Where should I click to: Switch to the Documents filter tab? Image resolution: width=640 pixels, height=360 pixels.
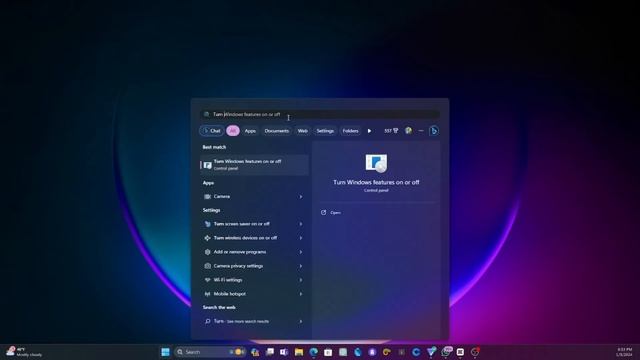pyautogui.click(x=276, y=131)
